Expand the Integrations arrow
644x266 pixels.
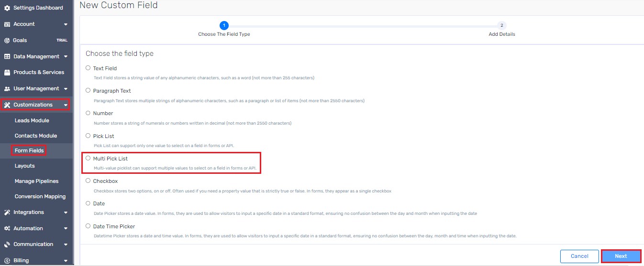click(x=66, y=213)
